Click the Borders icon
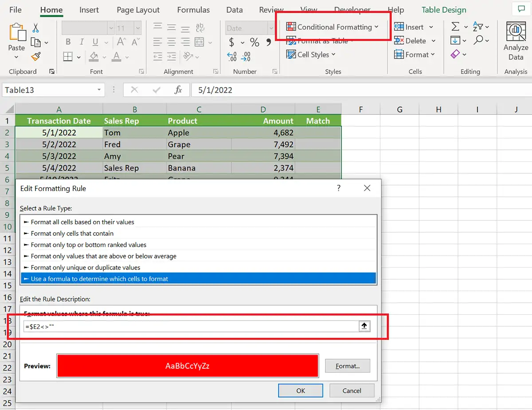 coord(68,56)
